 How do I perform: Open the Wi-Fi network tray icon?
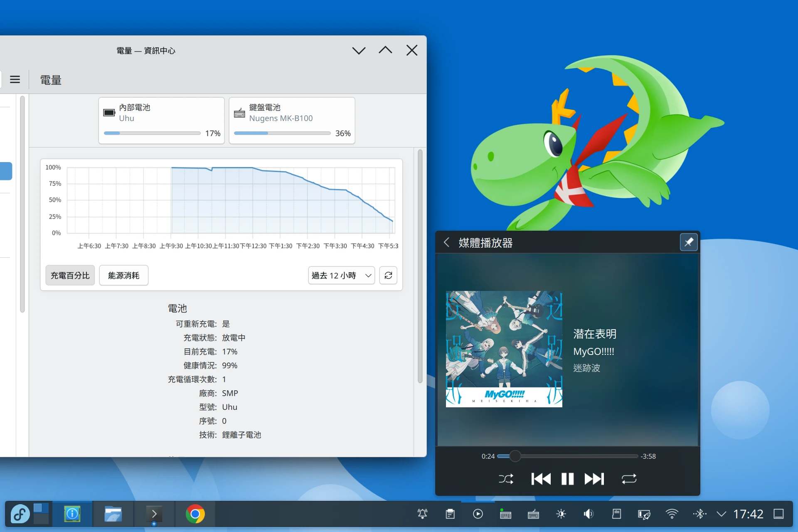coord(672,514)
